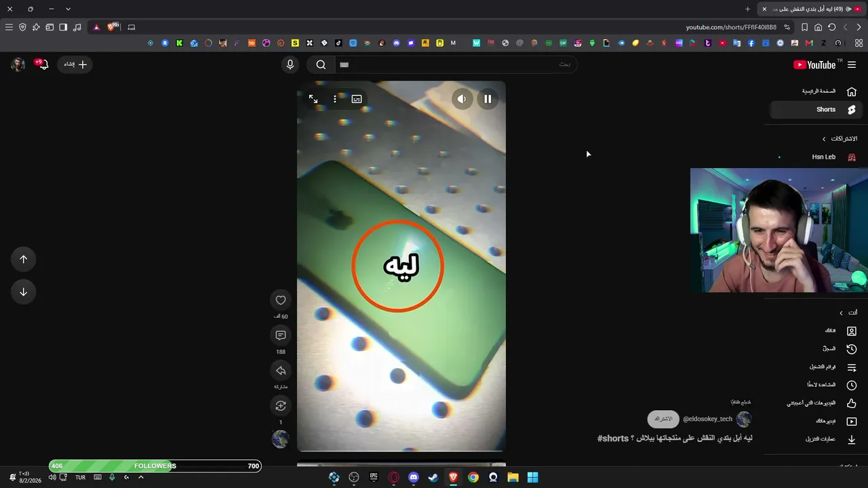Open Your videos in the sidebar
868x488 pixels.
[x=816, y=422]
